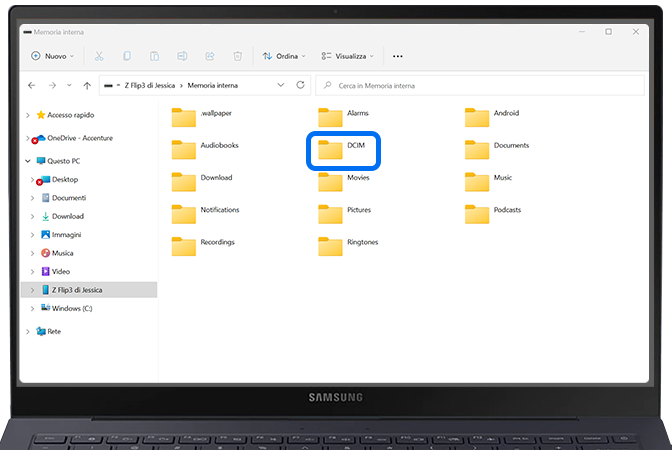
Task: Click the Cut scissors icon in toolbar
Action: [x=99, y=56]
